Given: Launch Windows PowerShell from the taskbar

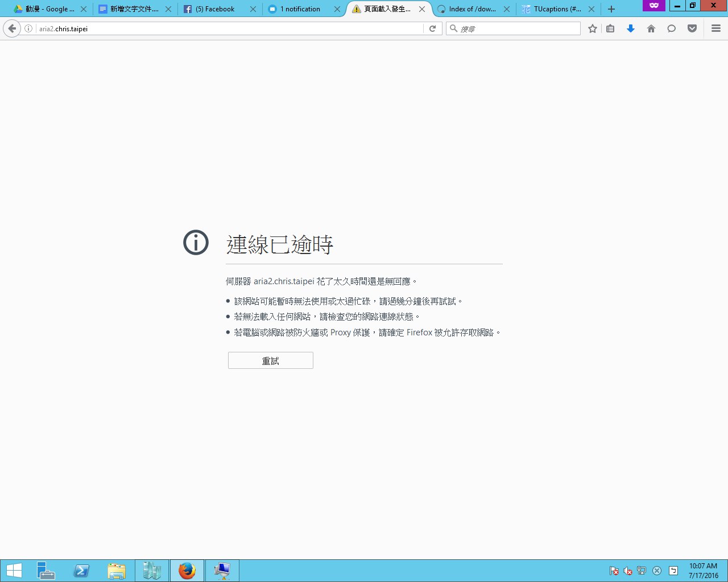Looking at the screenshot, I should coord(81,571).
